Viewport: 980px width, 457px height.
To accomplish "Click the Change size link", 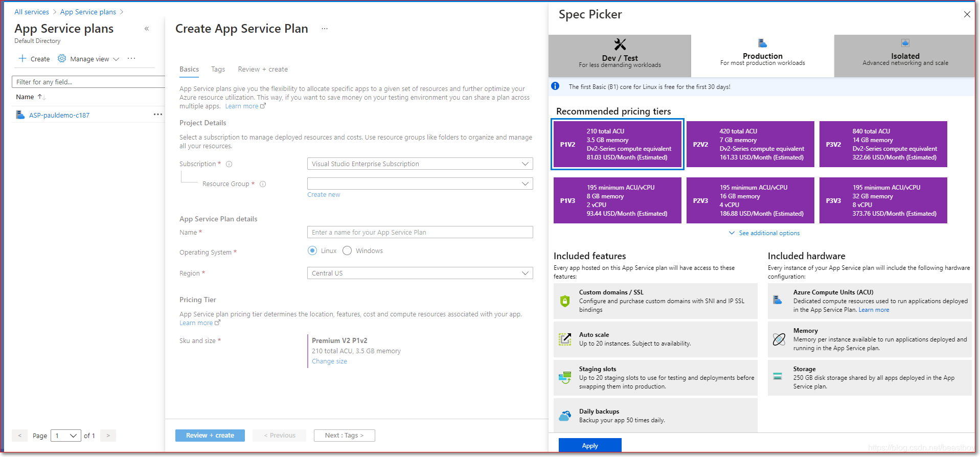I will click(x=329, y=361).
